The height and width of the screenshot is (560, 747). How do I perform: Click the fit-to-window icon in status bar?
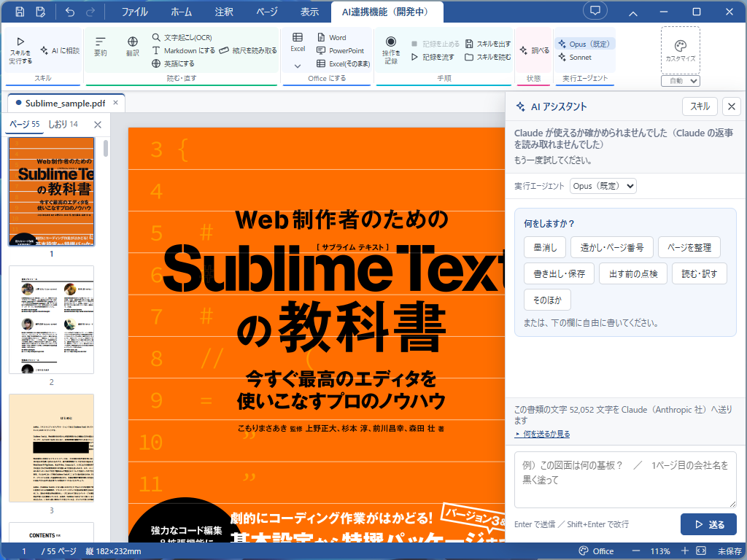(701, 551)
